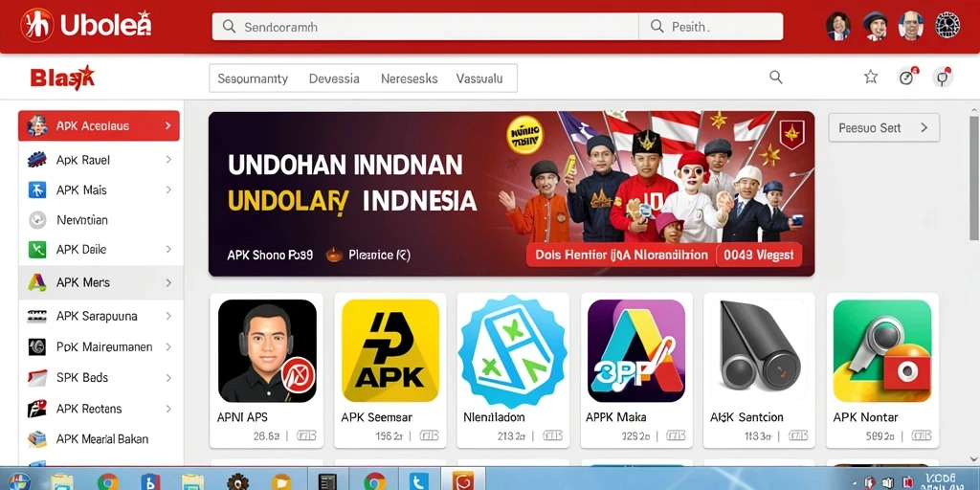Open the compass icon with red badge
This screenshot has width=980, height=490.
(x=907, y=77)
